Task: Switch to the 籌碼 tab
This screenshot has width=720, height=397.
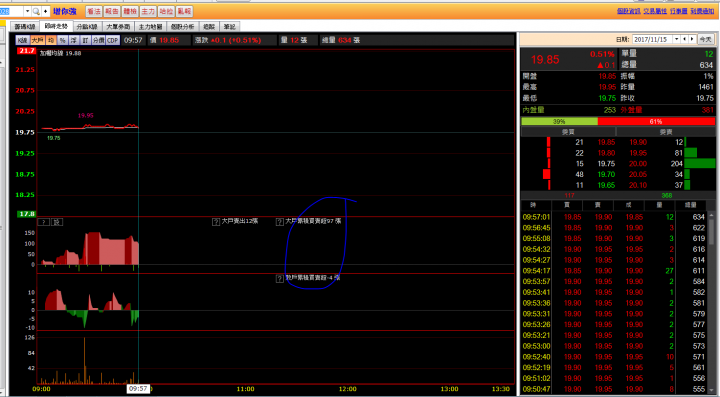Action: tap(209, 27)
